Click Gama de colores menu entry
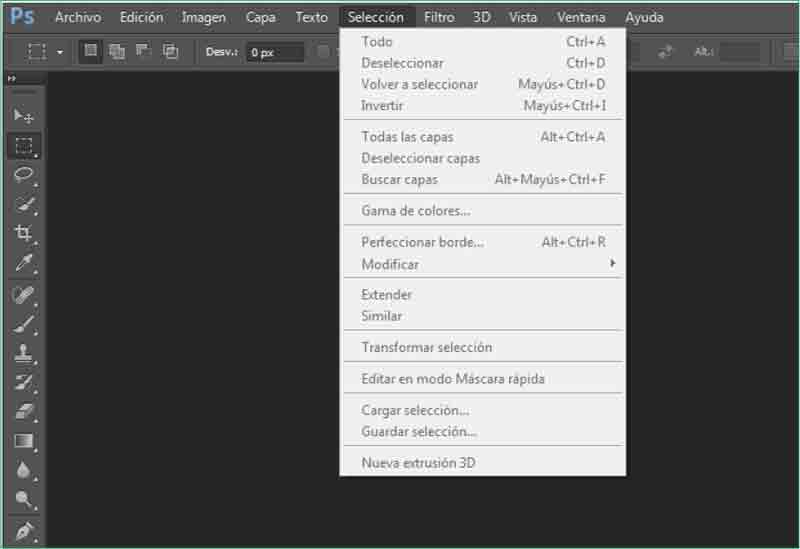This screenshot has width=800, height=549. (x=415, y=211)
